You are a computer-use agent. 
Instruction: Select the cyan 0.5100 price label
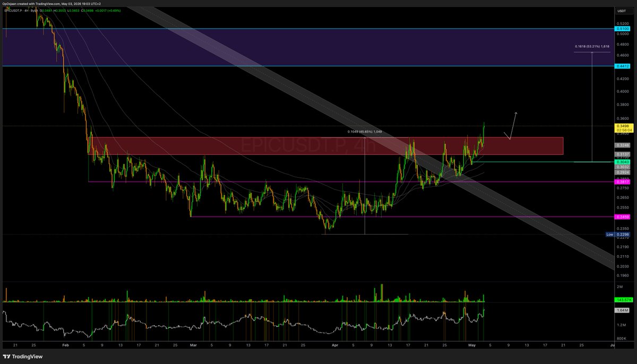[623, 29]
